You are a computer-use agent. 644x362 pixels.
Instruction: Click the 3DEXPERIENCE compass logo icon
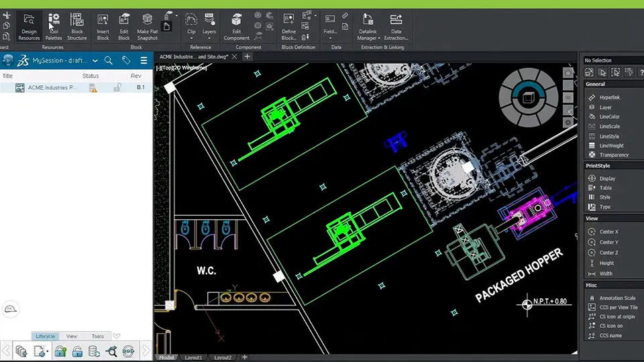[x=8, y=60]
